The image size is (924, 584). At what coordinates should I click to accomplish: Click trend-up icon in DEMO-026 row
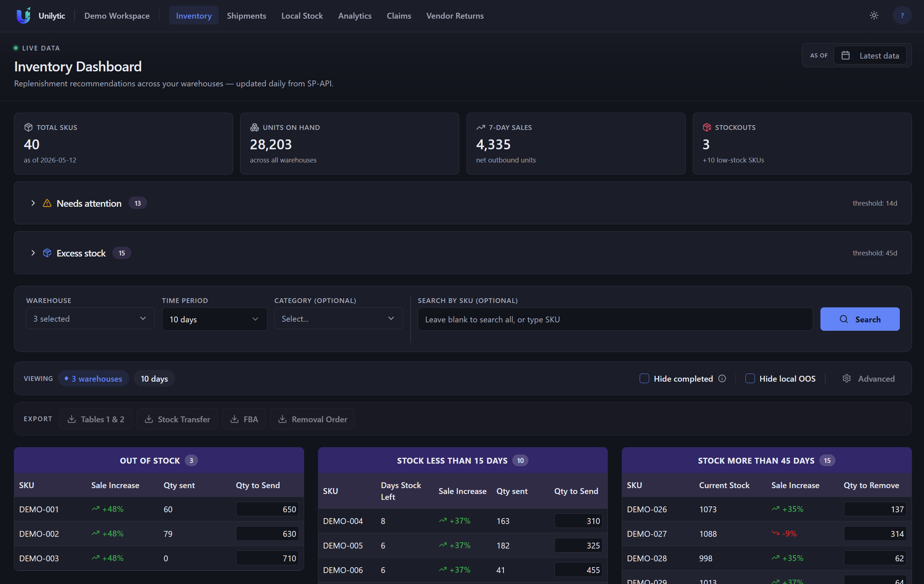[775, 509]
